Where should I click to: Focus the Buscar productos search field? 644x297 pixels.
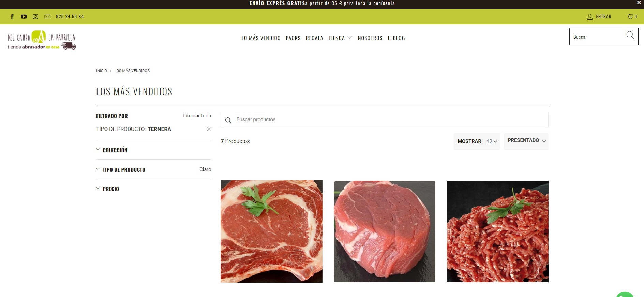[x=385, y=119]
